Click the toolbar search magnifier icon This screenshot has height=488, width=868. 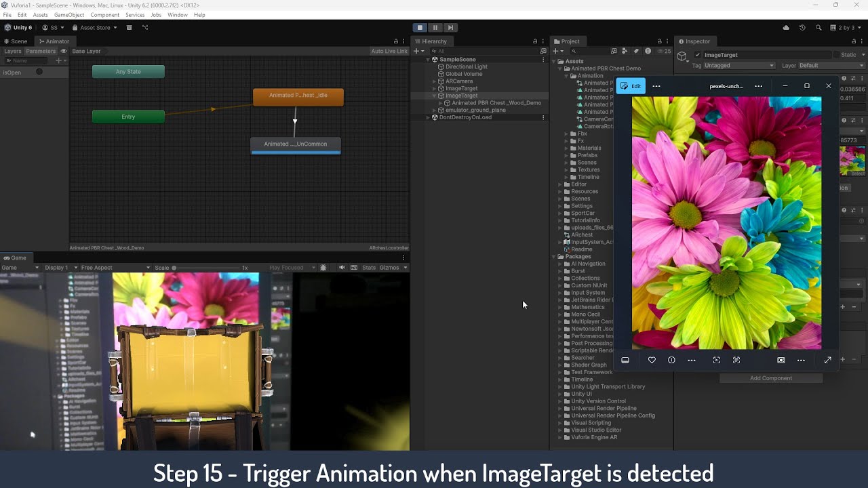point(818,28)
